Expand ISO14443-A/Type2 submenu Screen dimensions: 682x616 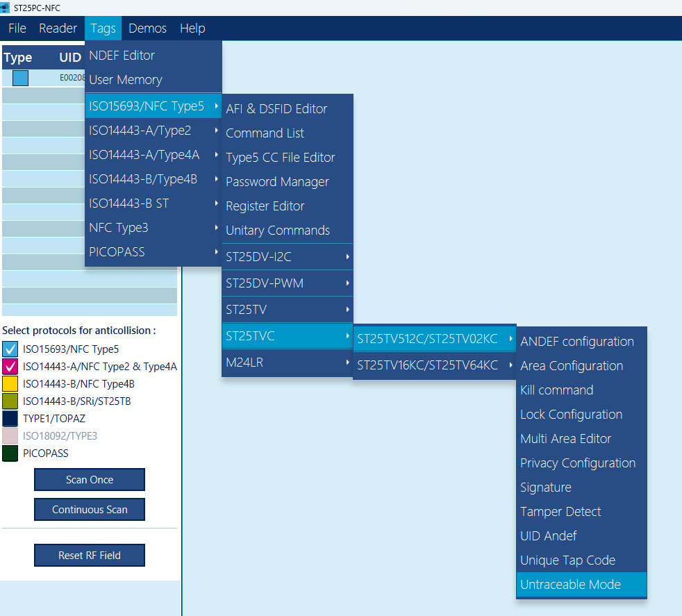click(x=153, y=130)
